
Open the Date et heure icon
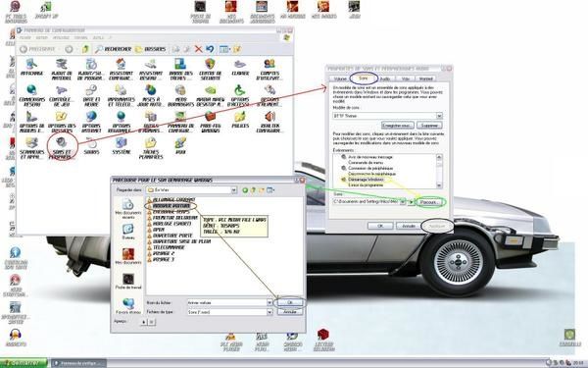point(91,95)
